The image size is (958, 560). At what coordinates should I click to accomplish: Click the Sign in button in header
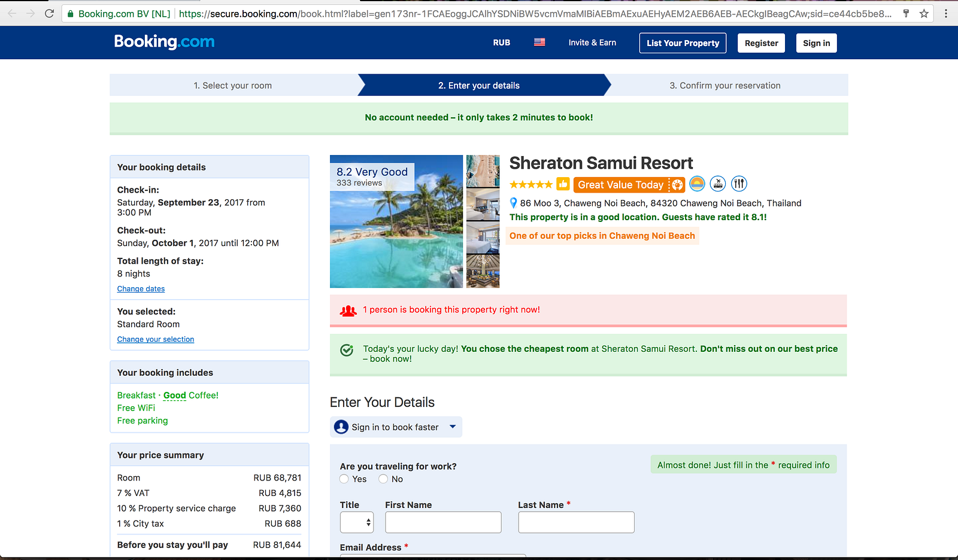(817, 43)
